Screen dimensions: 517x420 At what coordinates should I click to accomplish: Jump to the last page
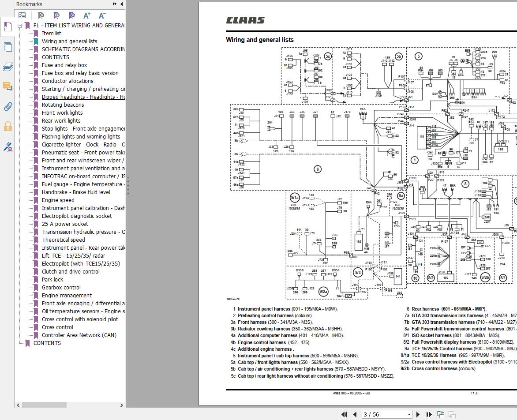(429, 414)
